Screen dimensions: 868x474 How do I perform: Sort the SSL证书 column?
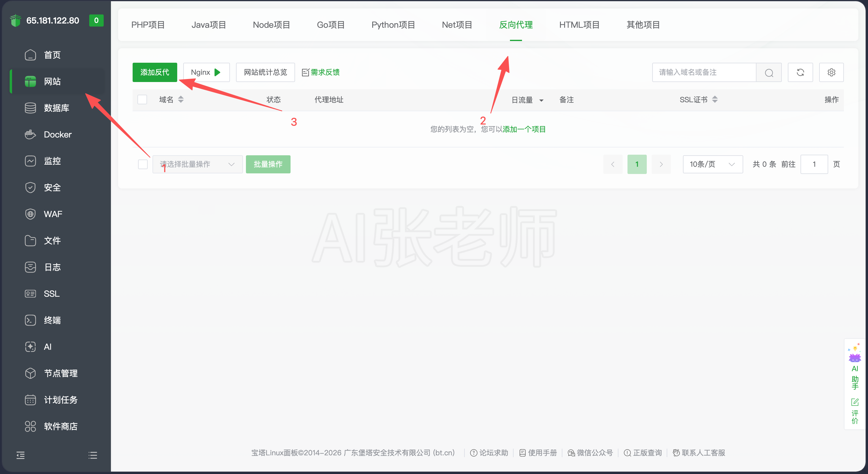click(715, 100)
